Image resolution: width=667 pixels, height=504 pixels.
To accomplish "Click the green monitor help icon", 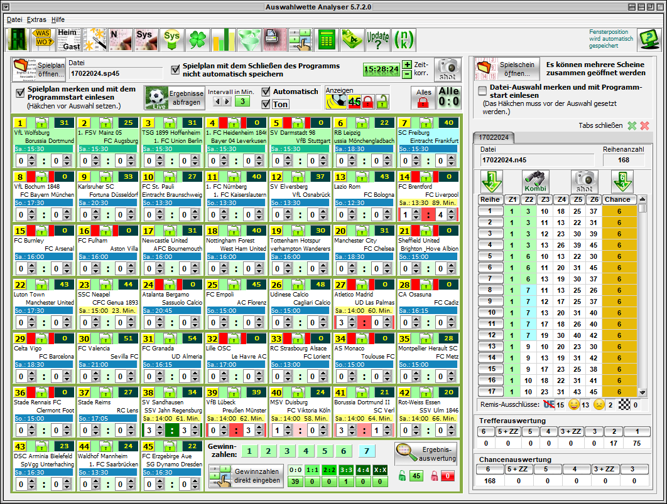I will tap(648, 39).
